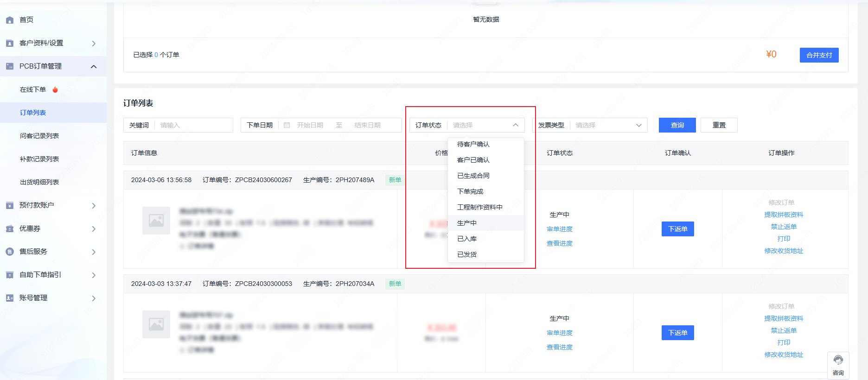
Task: Select 客户已确认 option
Action: coord(486,160)
